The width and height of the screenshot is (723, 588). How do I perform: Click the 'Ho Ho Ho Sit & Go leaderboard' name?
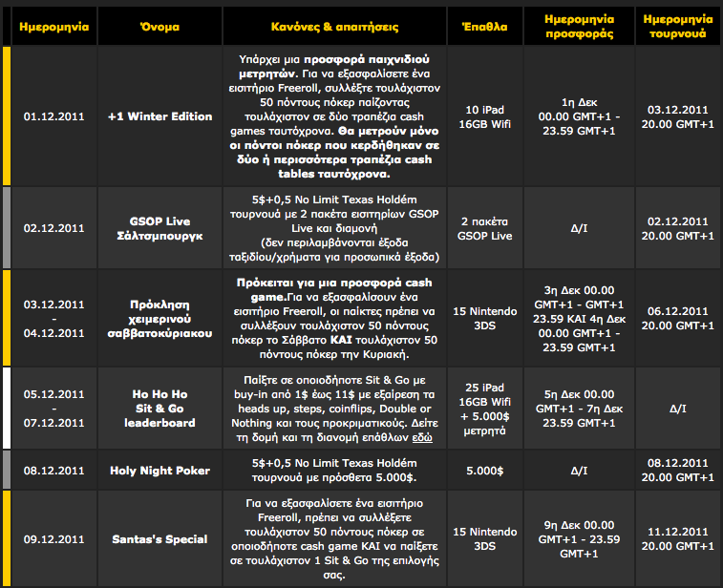[x=159, y=408]
